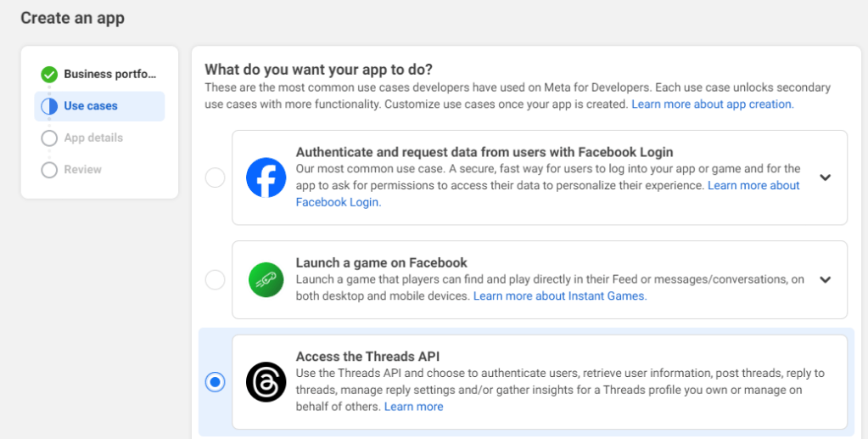Click the half-filled Use cases step icon

49,106
